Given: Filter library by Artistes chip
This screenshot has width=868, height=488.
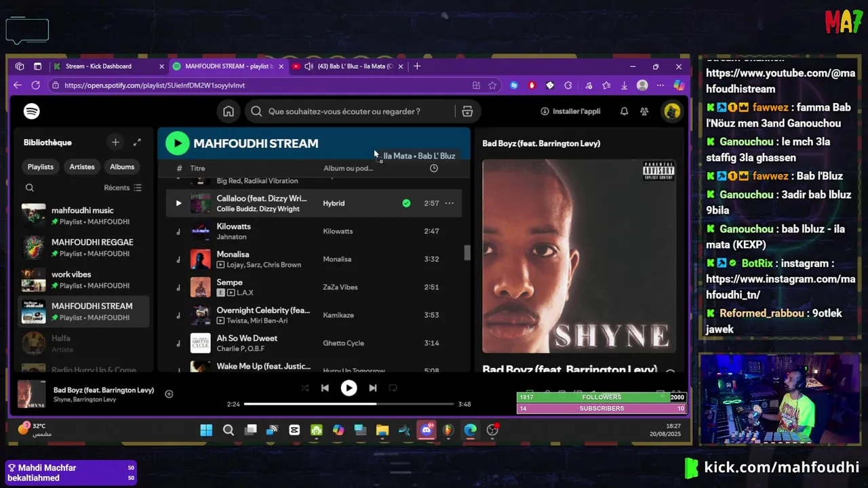Looking at the screenshot, I should pos(82,167).
